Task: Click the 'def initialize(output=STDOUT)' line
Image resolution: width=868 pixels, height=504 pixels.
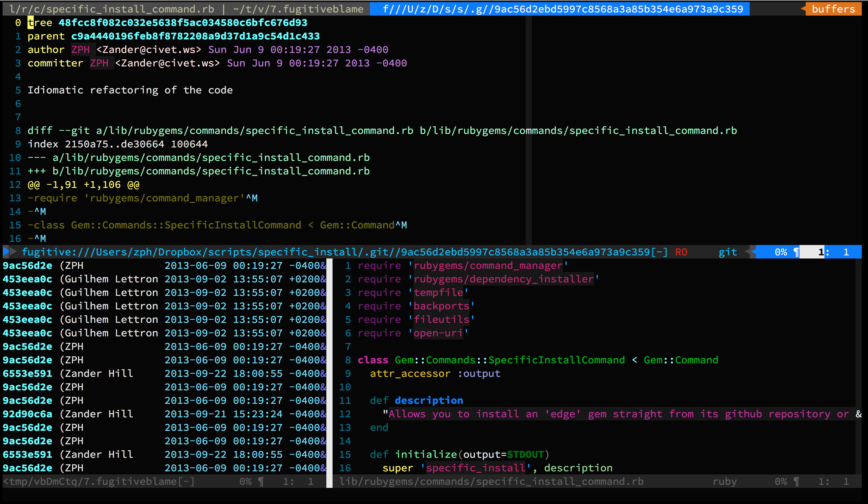Action: tap(460, 455)
